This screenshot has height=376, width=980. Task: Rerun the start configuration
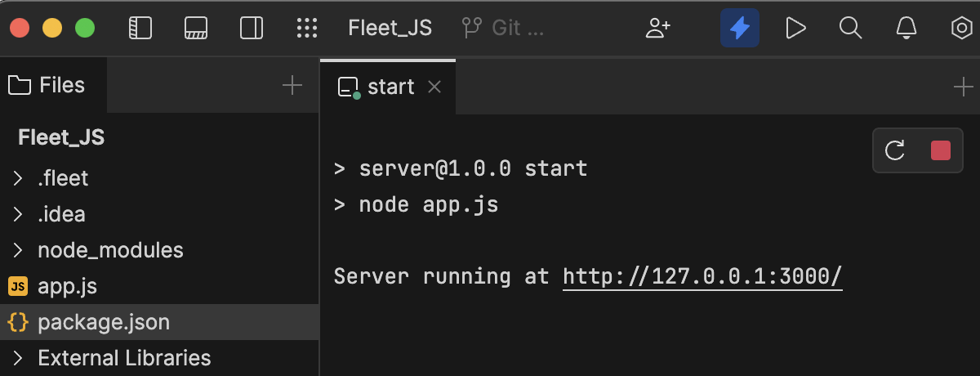(895, 150)
